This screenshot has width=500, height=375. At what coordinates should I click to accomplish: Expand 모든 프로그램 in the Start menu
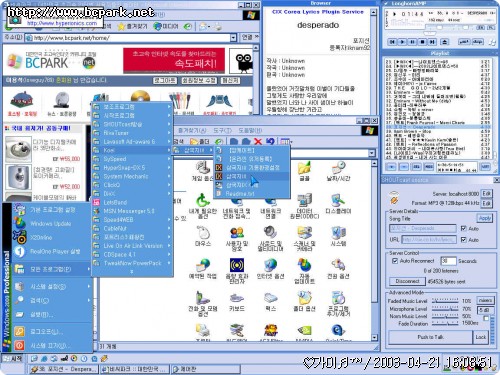coord(52,269)
